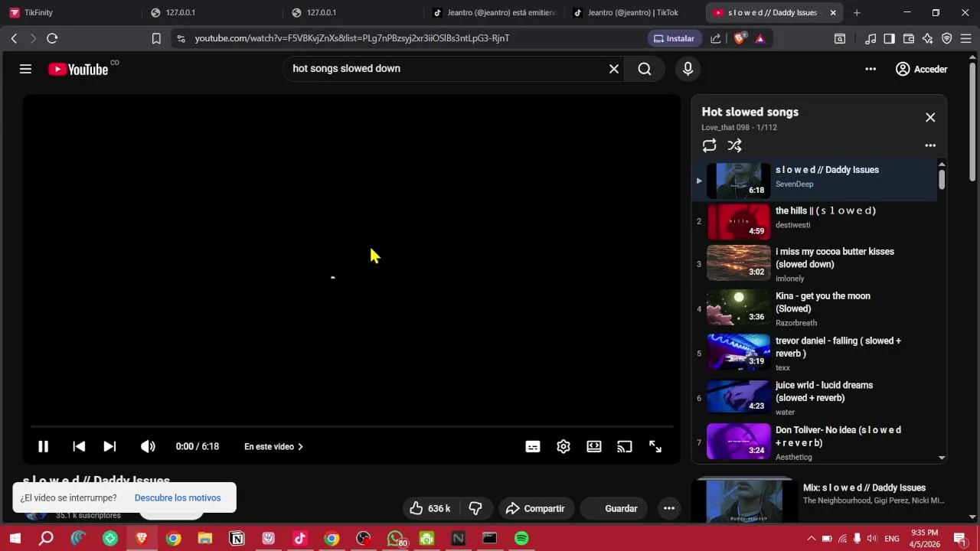
Task: Open YouTube settings three-dot menu
Action: click(871, 69)
